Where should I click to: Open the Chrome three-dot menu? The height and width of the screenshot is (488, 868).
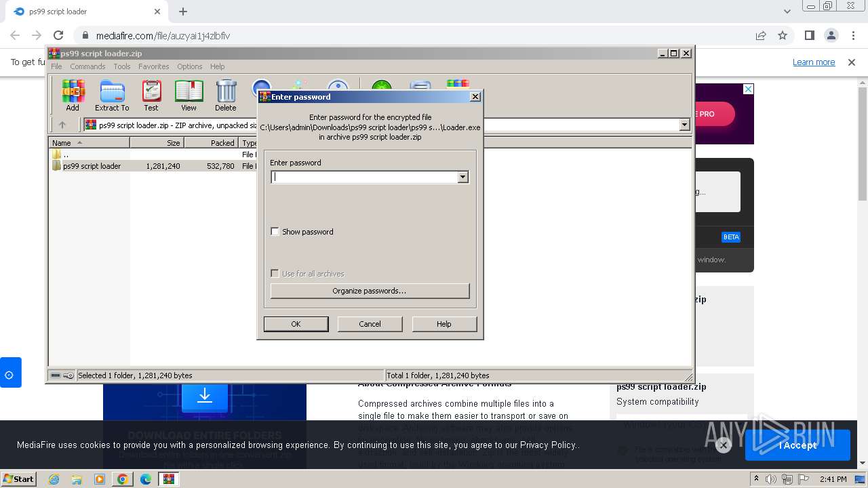click(852, 35)
